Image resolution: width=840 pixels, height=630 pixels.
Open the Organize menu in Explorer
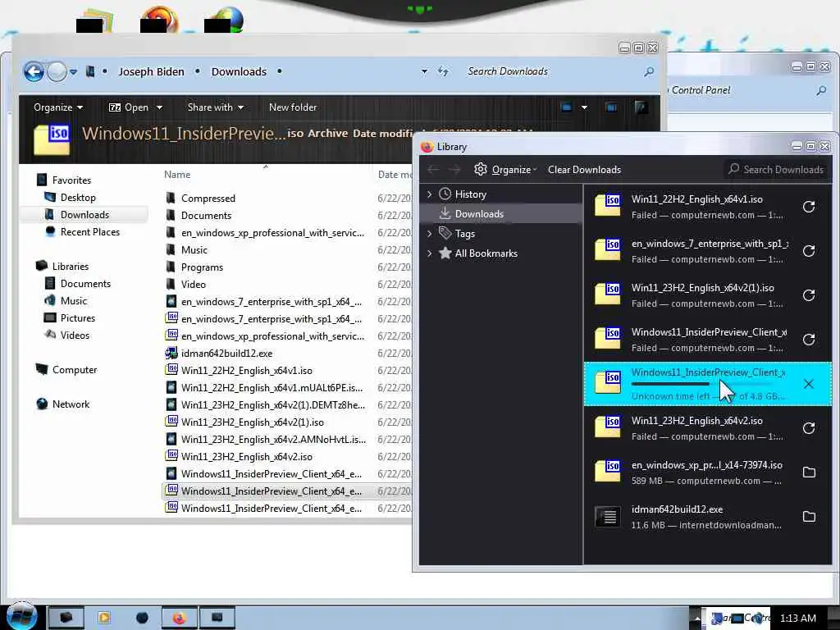click(x=58, y=107)
